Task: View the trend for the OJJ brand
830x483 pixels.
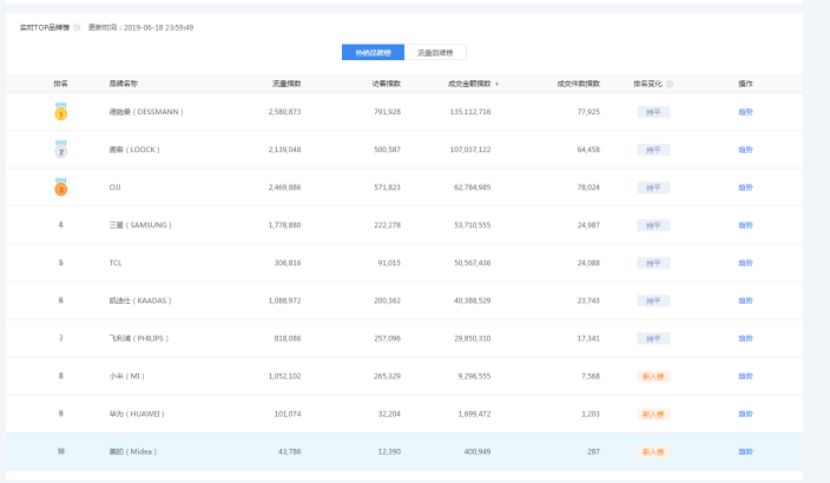Action: point(745,188)
